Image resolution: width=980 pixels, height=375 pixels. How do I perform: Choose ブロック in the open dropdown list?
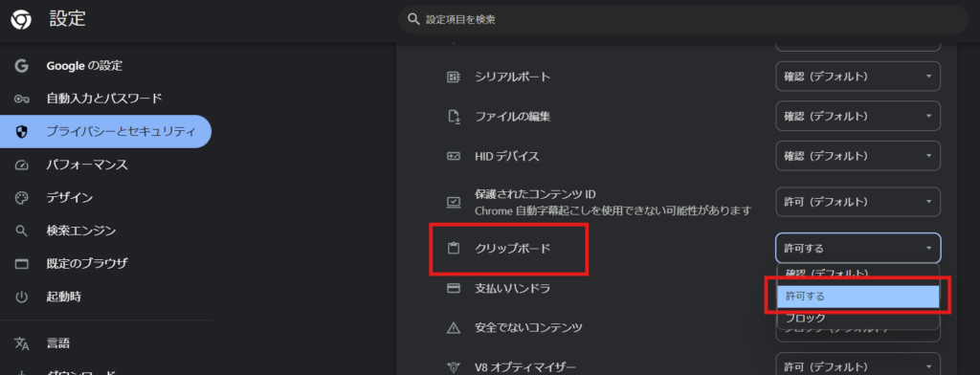pos(857,318)
